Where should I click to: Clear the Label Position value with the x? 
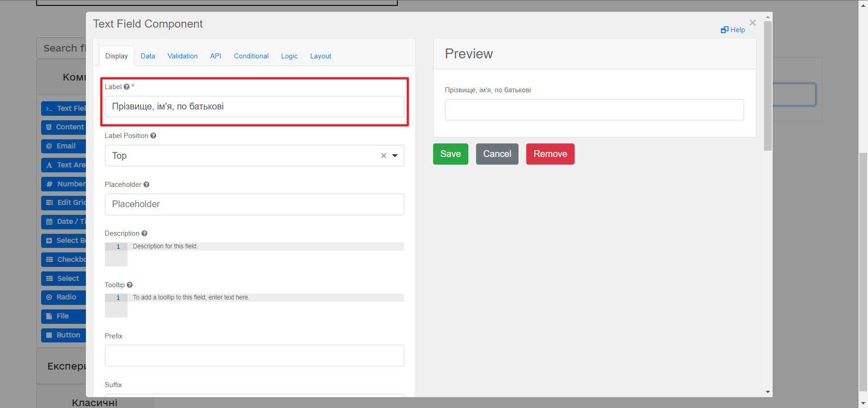tap(383, 156)
